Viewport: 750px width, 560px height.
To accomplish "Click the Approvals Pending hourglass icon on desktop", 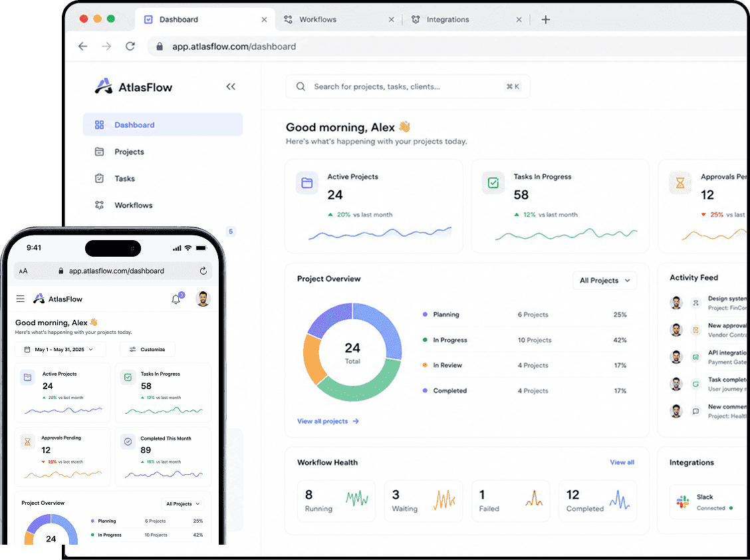I will coord(680,183).
